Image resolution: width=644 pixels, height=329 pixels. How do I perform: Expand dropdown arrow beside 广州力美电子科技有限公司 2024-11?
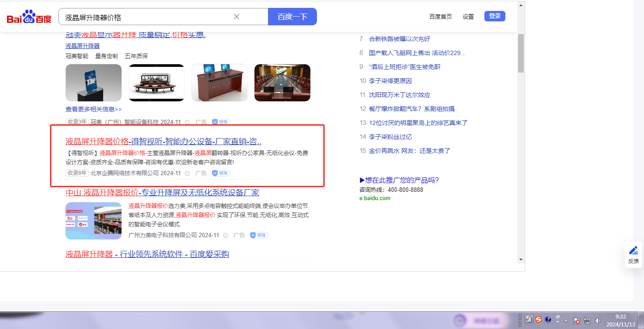(x=226, y=235)
